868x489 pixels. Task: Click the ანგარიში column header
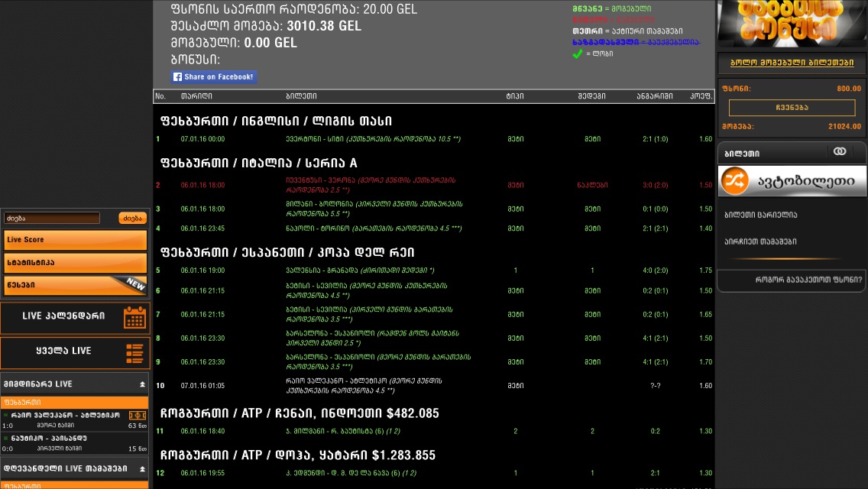[655, 96]
